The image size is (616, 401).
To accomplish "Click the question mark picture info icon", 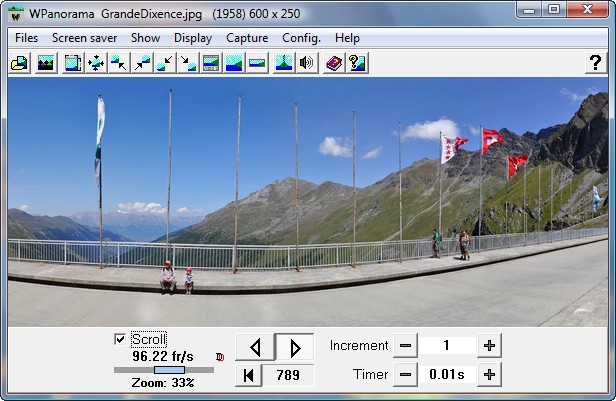I will 357,63.
